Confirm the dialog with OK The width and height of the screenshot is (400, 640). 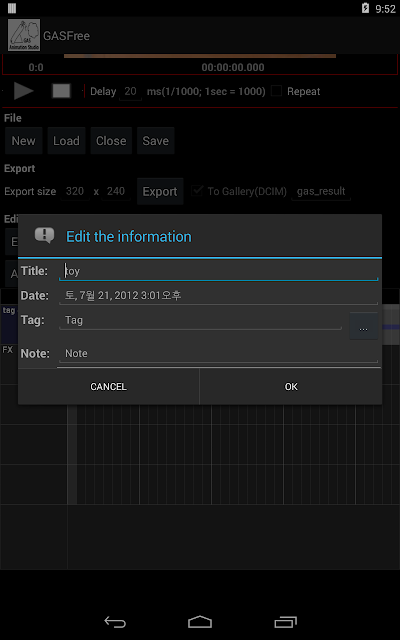click(291, 387)
